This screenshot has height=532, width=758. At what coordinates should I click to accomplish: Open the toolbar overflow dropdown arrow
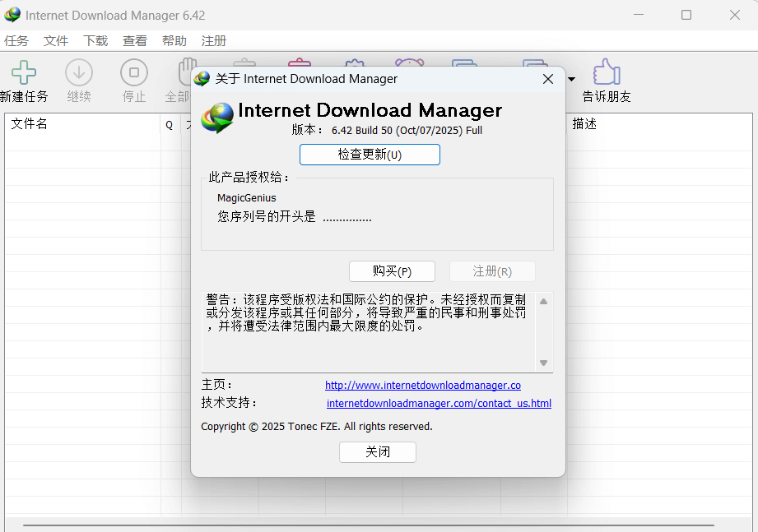(570, 79)
